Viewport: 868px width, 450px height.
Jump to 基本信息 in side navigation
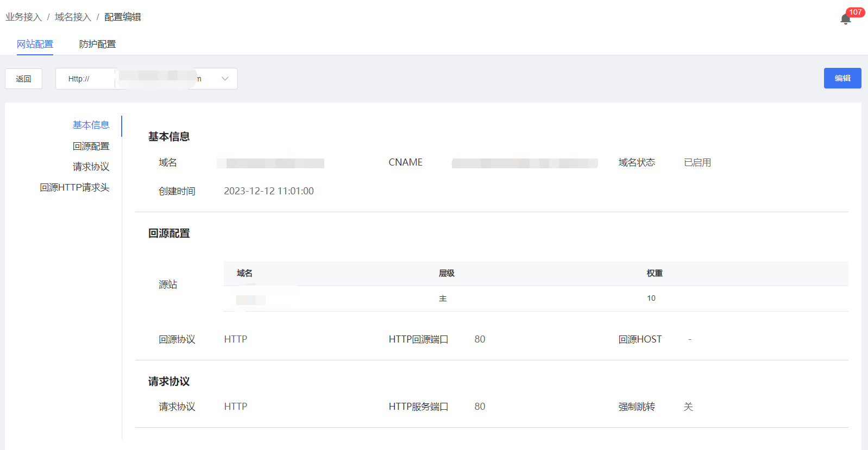point(91,125)
